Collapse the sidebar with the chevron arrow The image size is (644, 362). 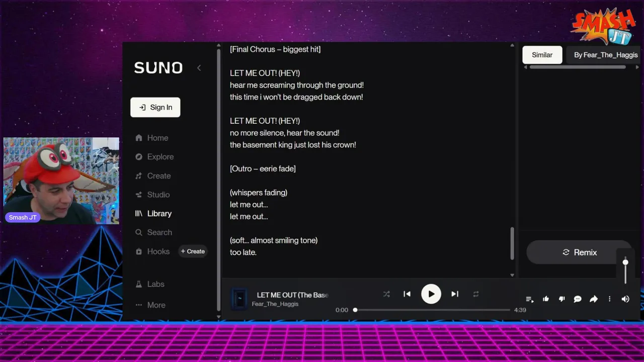pyautogui.click(x=199, y=68)
